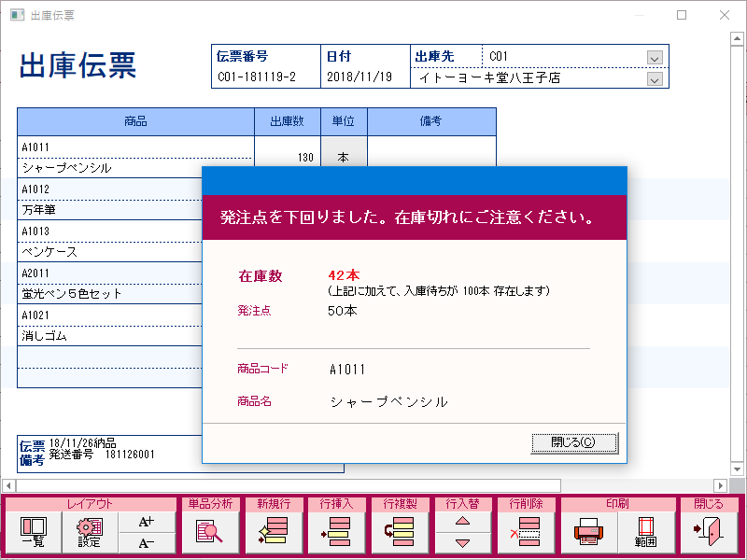Increase font size with A+ button
The width and height of the screenshot is (747, 560).
(x=146, y=522)
